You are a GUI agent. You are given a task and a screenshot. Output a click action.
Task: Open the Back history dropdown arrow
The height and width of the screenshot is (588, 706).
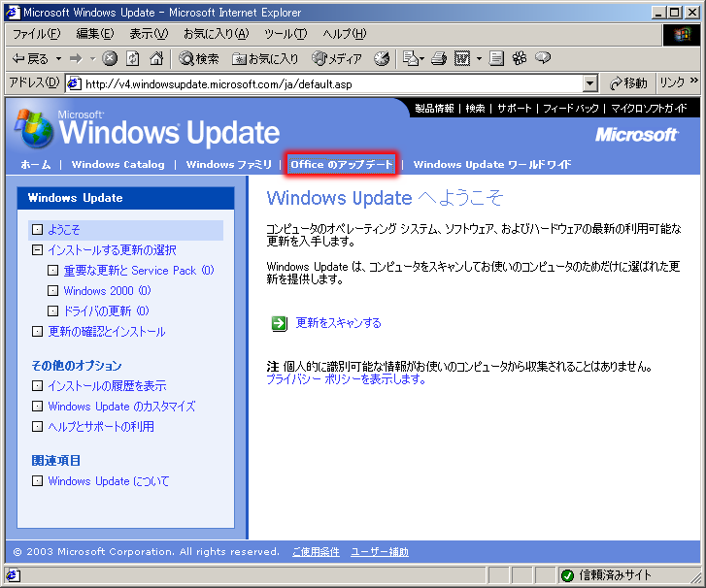tap(58, 58)
